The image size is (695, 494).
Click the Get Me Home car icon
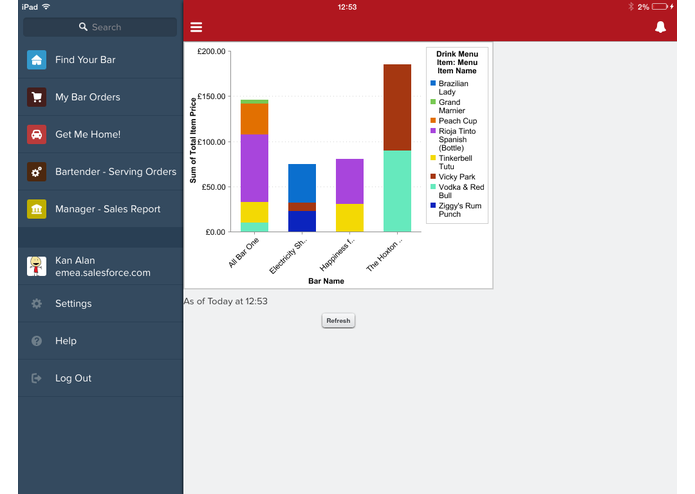[x=36, y=134]
